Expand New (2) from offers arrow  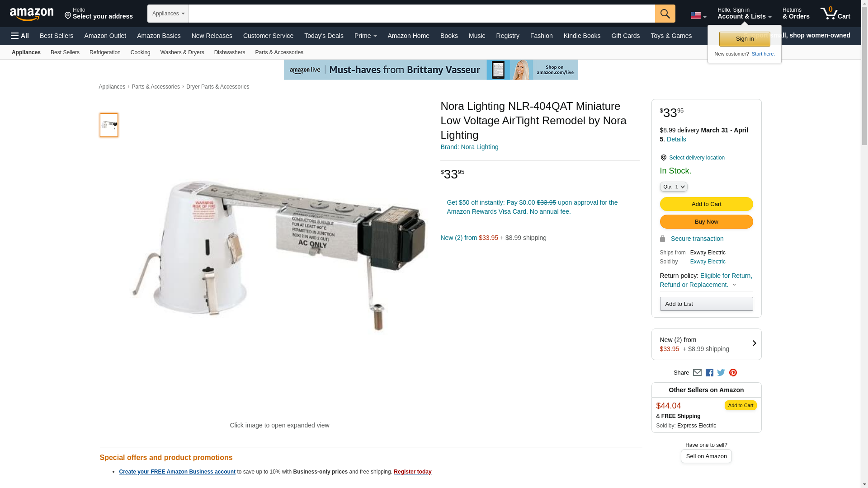pyautogui.click(x=754, y=343)
